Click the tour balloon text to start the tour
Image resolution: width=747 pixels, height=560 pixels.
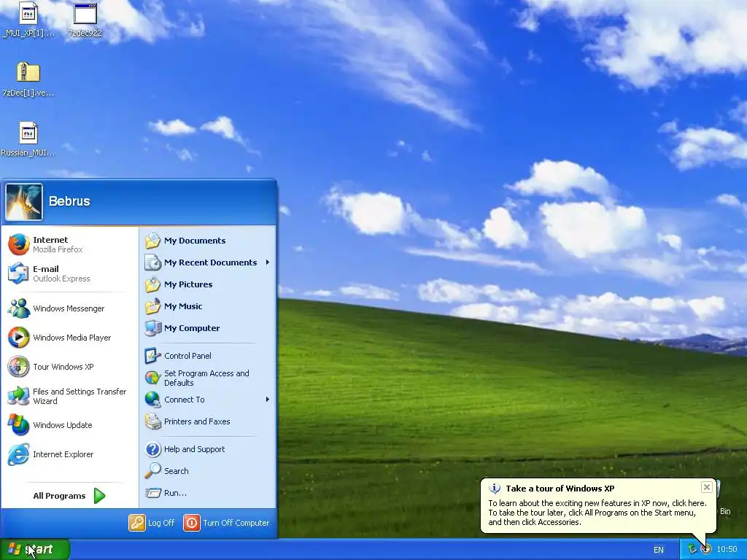pyautogui.click(x=597, y=513)
